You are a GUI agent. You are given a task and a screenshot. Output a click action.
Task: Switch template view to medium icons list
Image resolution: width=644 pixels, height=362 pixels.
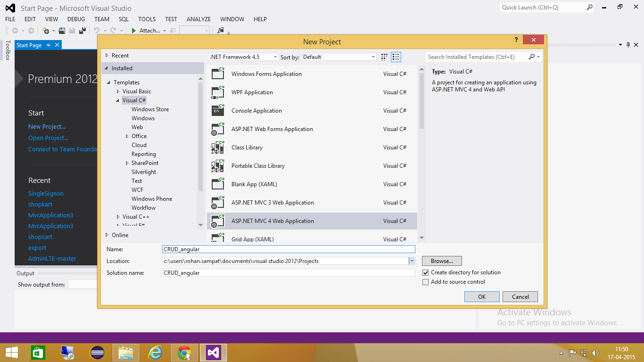396,57
